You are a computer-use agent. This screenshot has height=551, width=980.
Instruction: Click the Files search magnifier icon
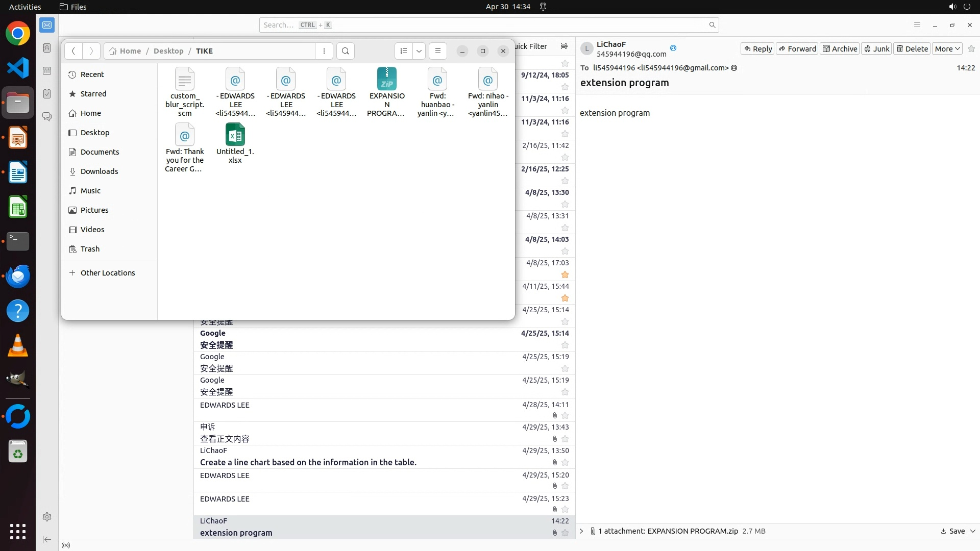coord(346,51)
